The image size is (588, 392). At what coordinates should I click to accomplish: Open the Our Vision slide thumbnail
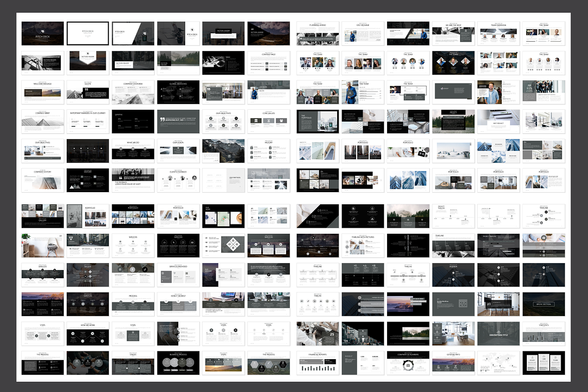tap(178, 151)
